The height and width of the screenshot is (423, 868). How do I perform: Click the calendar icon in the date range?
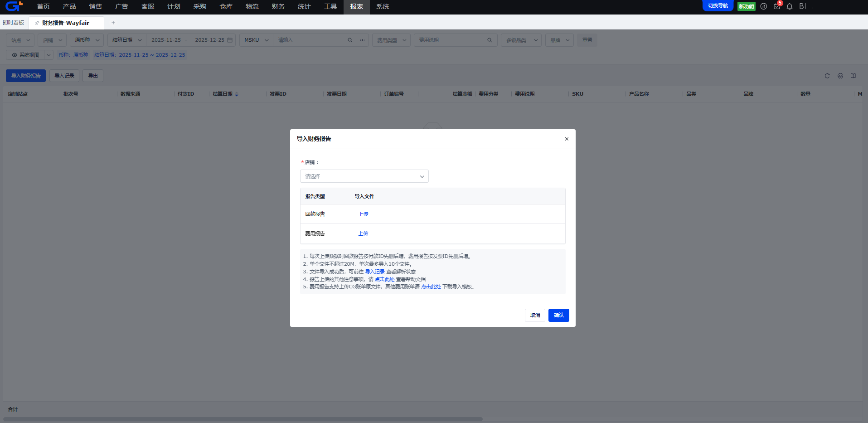230,40
